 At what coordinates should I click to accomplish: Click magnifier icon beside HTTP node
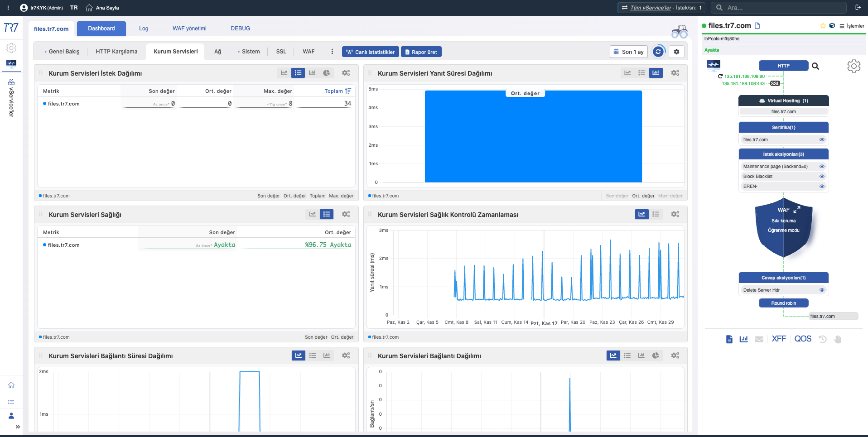[815, 66]
